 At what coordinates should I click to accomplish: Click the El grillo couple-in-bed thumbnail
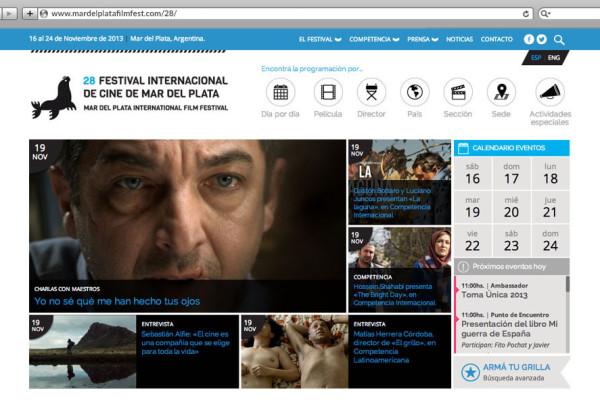295,352
